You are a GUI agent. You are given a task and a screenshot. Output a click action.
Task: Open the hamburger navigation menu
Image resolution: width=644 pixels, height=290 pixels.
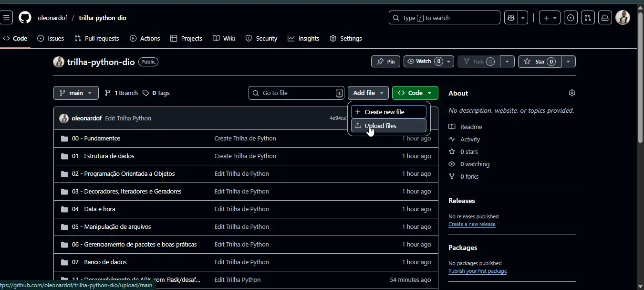coord(6,18)
